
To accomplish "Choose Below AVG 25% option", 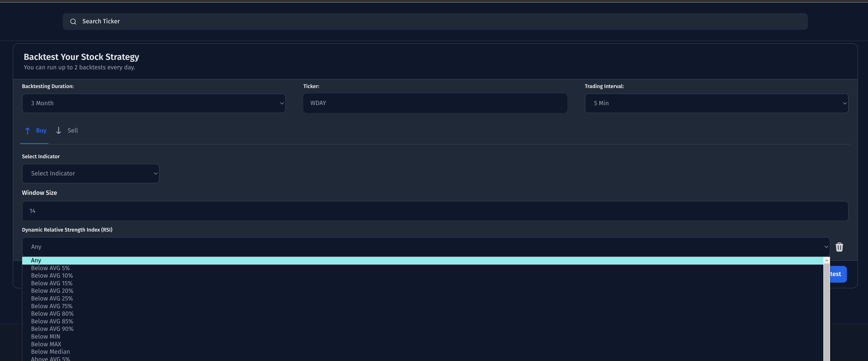I will [x=52, y=299].
